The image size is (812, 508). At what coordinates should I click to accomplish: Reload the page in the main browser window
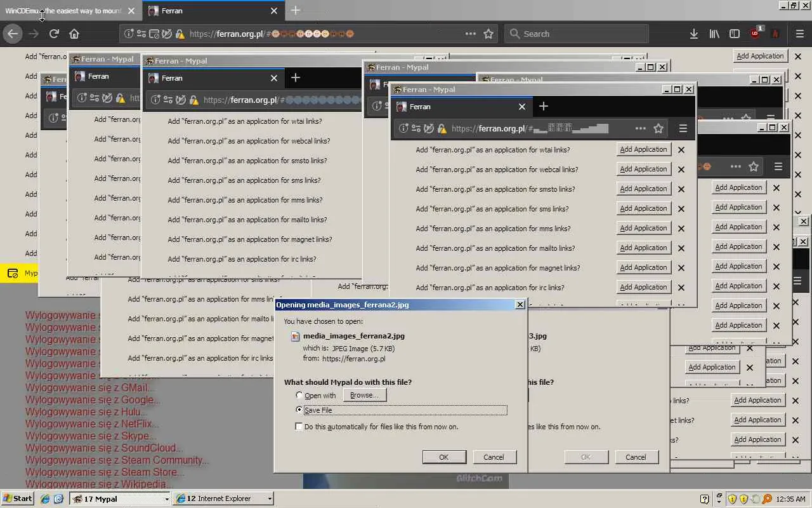pyautogui.click(x=54, y=34)
